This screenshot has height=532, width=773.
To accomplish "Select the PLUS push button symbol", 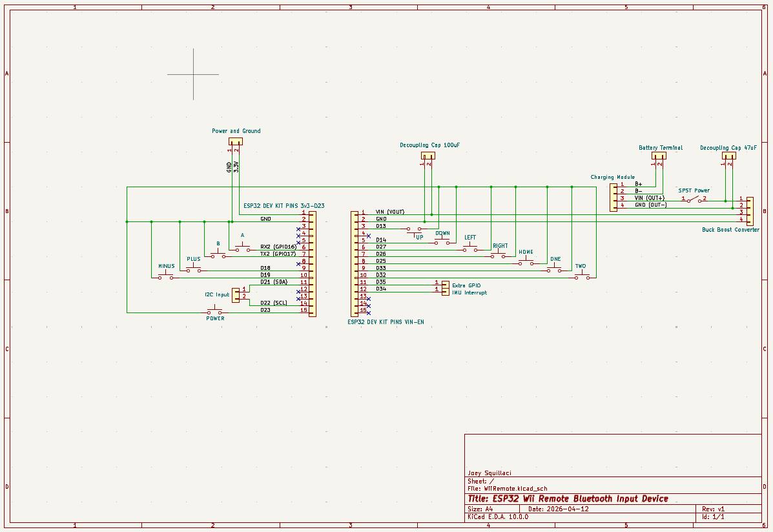I will coord(193,269).
